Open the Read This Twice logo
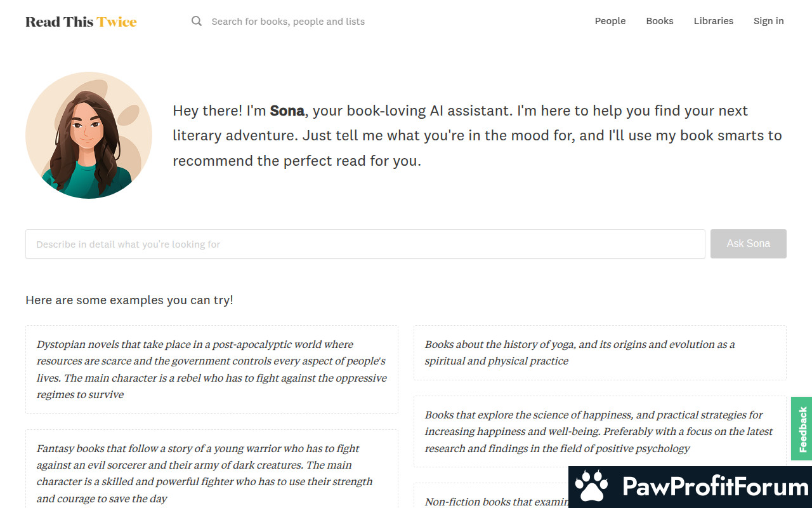This screenshot has height=508, width=812. tap(81, 22)
